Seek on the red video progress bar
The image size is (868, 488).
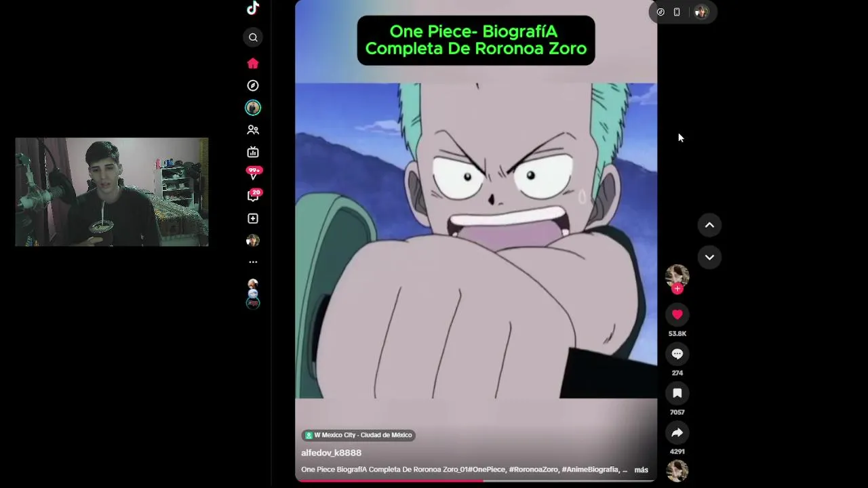pos(476,481)
